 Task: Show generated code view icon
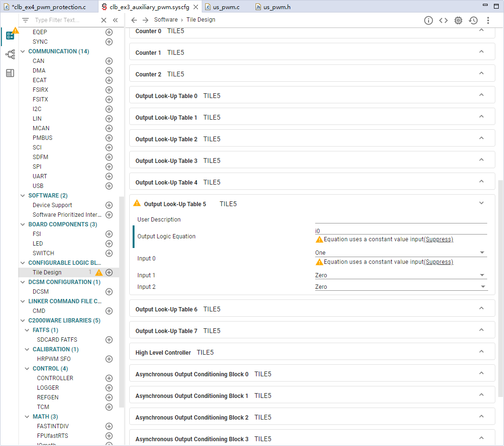(443, 20)
